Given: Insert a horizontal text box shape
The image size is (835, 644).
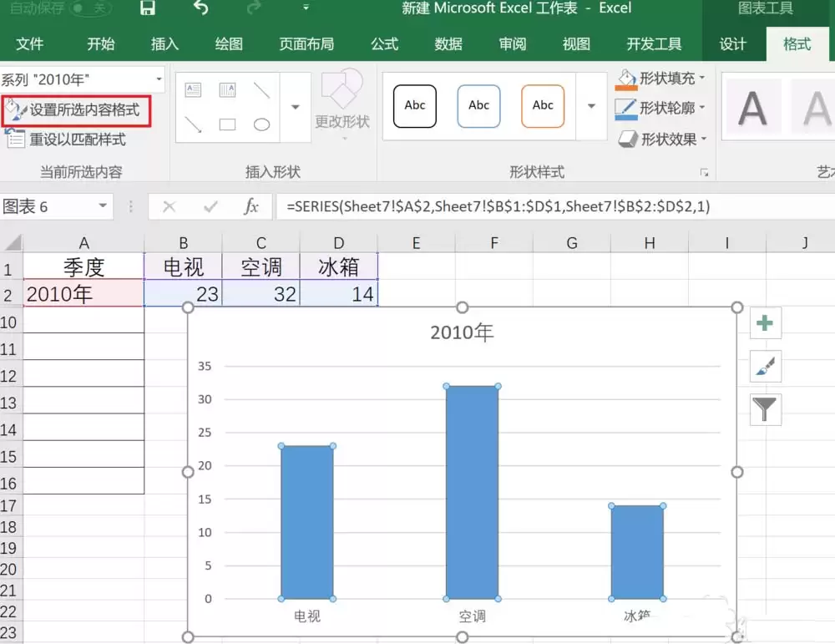Looking at the screenshot, I should [193, 89].
